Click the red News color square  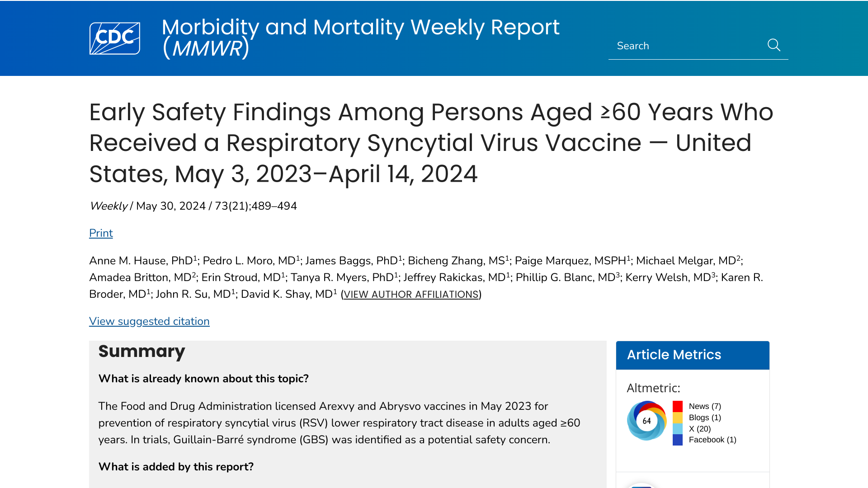[677, 406]
